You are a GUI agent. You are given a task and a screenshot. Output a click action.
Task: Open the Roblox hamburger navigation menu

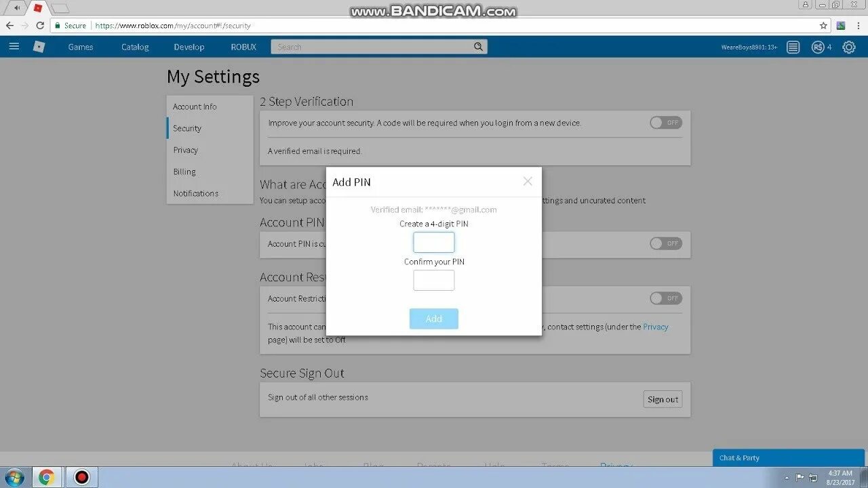[14, 47]
